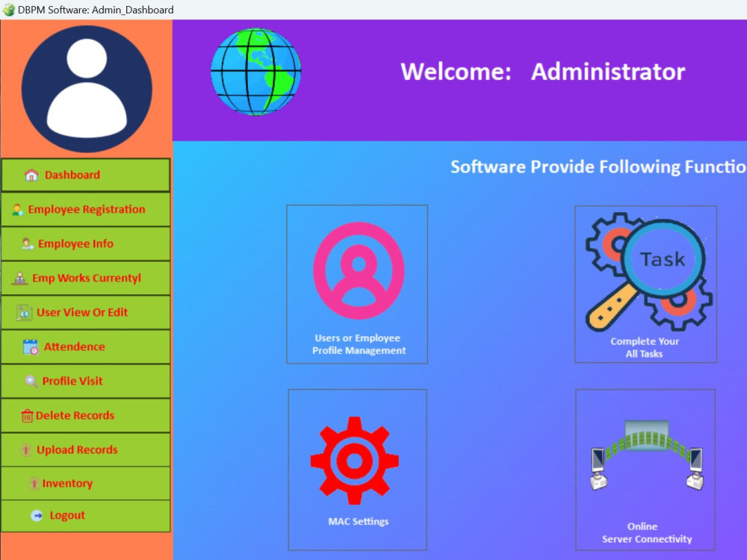Click the worker icon beside Emp Works Currentyl
747x560 pixels.
pos(19,278)
